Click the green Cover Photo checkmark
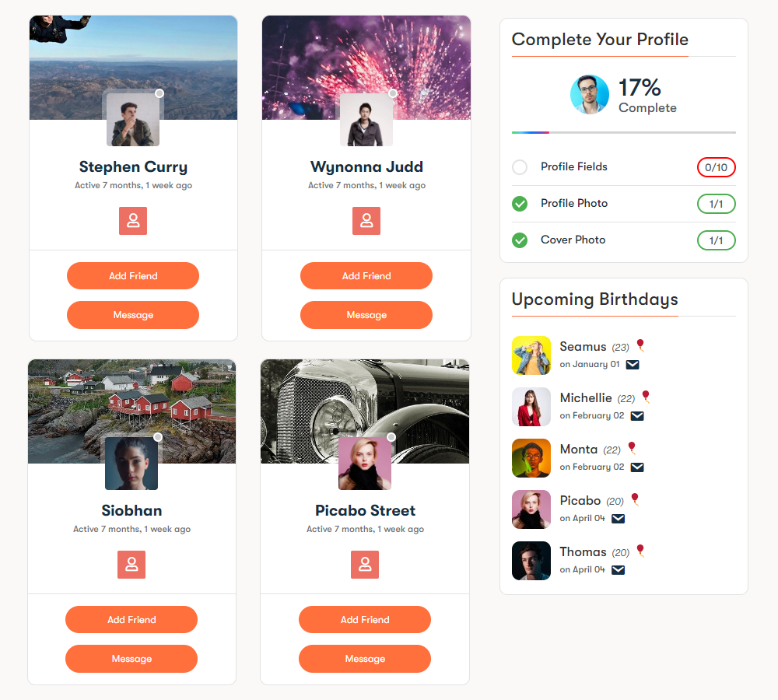Screen dimensions: 778x700 tap(520, 240)
